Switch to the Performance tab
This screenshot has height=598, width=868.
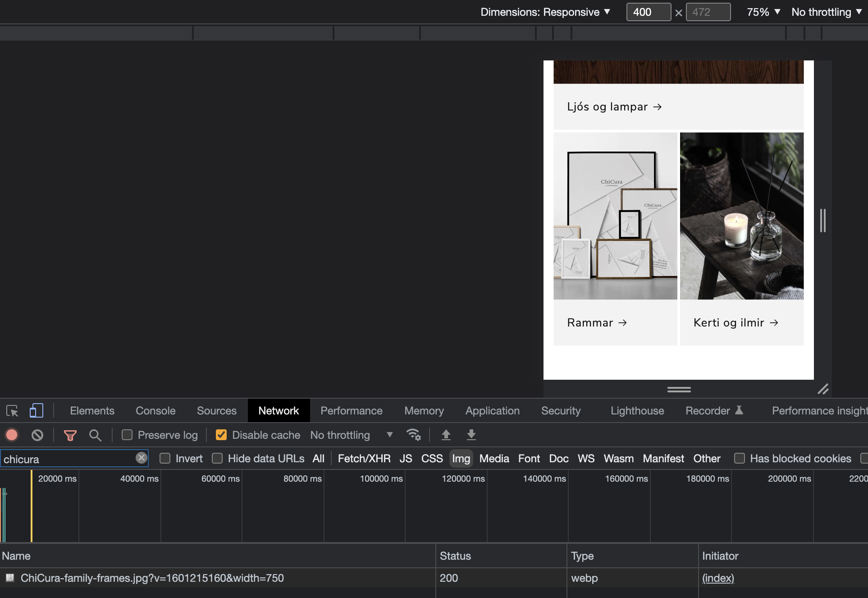tap(351, 411)
